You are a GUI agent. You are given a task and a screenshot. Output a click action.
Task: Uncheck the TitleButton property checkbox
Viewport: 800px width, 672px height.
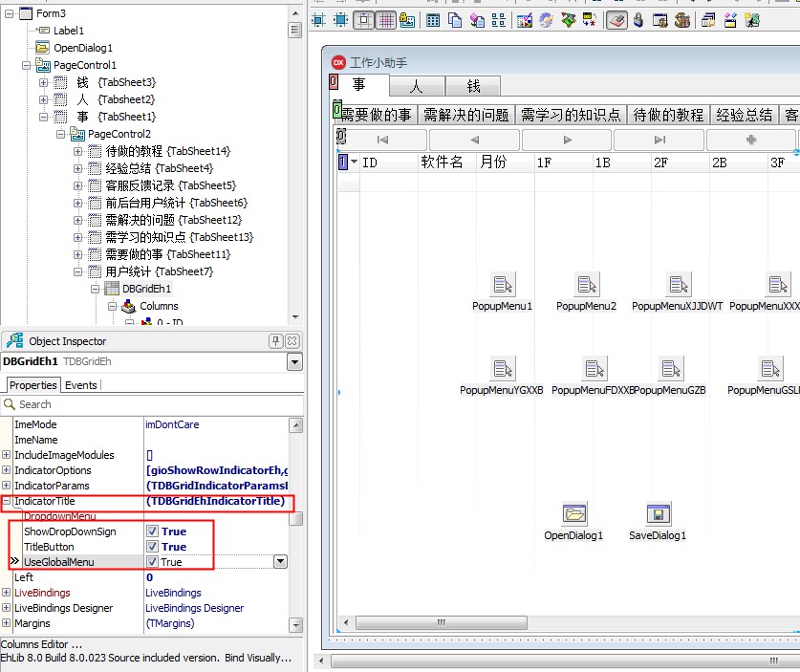(x=152, y=547)
